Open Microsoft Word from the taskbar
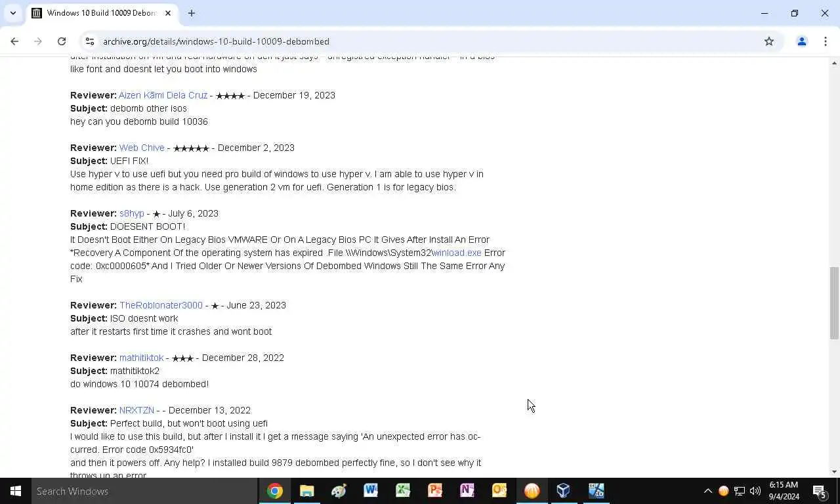Screen dimensions: 840x504 [x=371, y=491]
